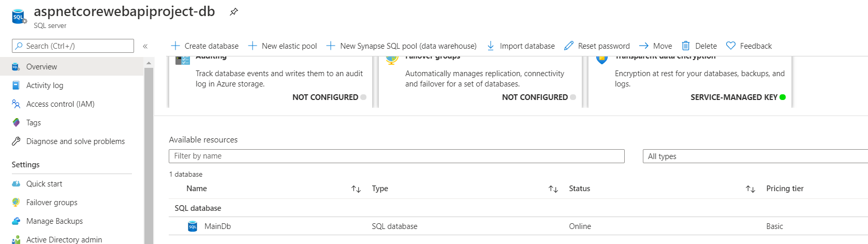Click the Feedback button
The image size is (868, 244).
749,46
